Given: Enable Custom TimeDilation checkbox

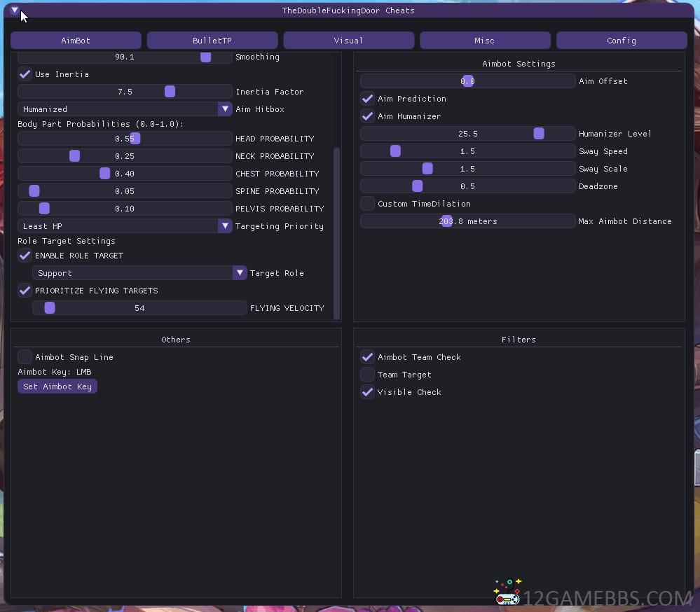Looking at the screenshot, I should (x=367, y=203).
